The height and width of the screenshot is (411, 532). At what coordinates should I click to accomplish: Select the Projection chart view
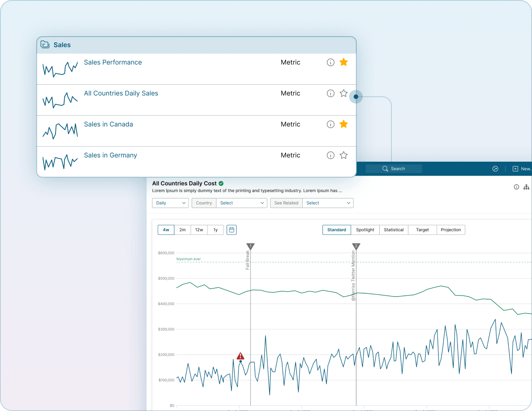450,230
